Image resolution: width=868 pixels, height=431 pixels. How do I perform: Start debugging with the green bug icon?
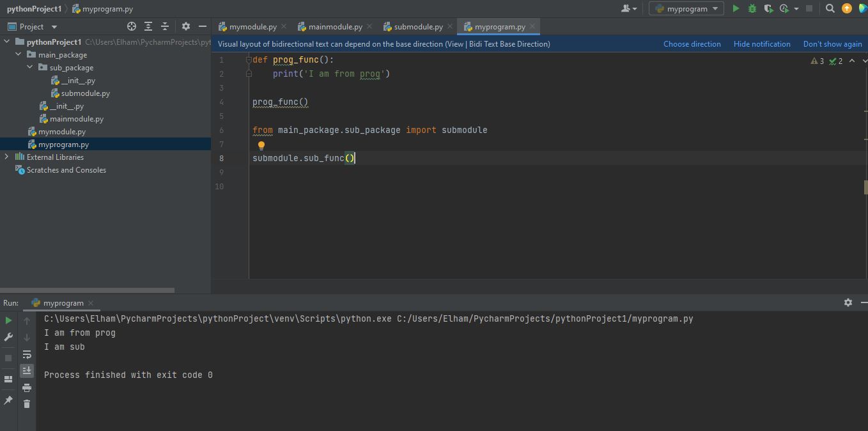[752, 8]
